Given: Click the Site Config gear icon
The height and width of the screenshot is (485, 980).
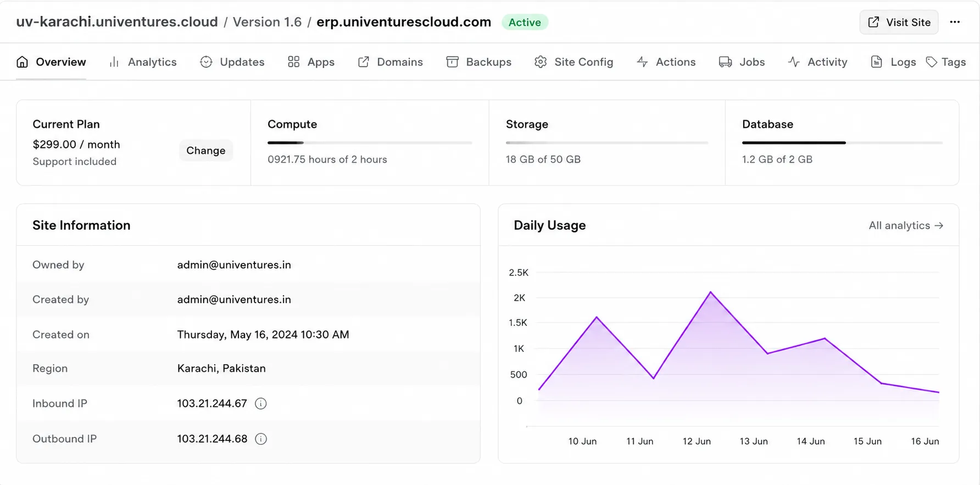Looking at the screenshot, I should [x=541, y=62].
